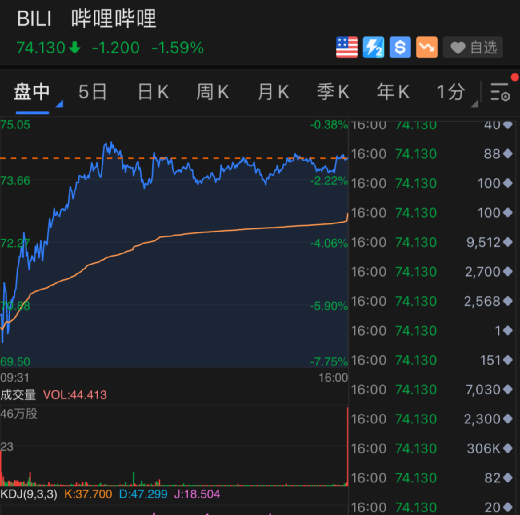Click the 46万股 volume scale label
The height and width of the screenshot is (515, 520).
(x=19, y=414)
